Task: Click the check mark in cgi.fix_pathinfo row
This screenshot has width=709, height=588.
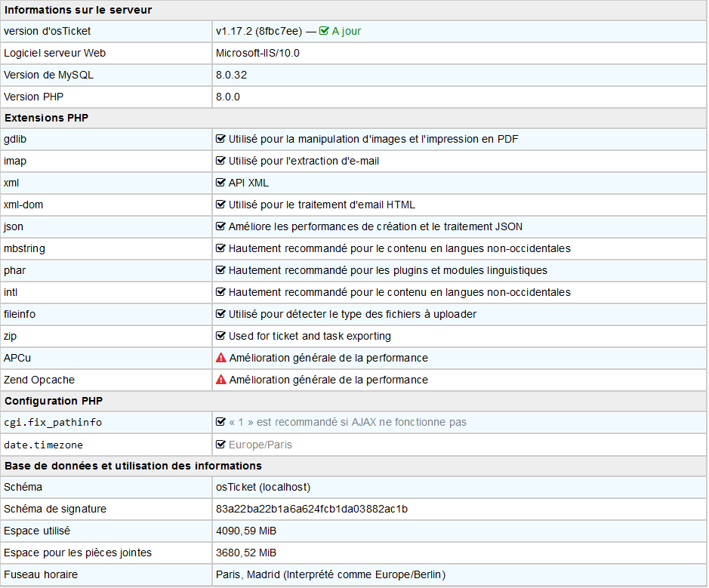Action: pos(220,422)
